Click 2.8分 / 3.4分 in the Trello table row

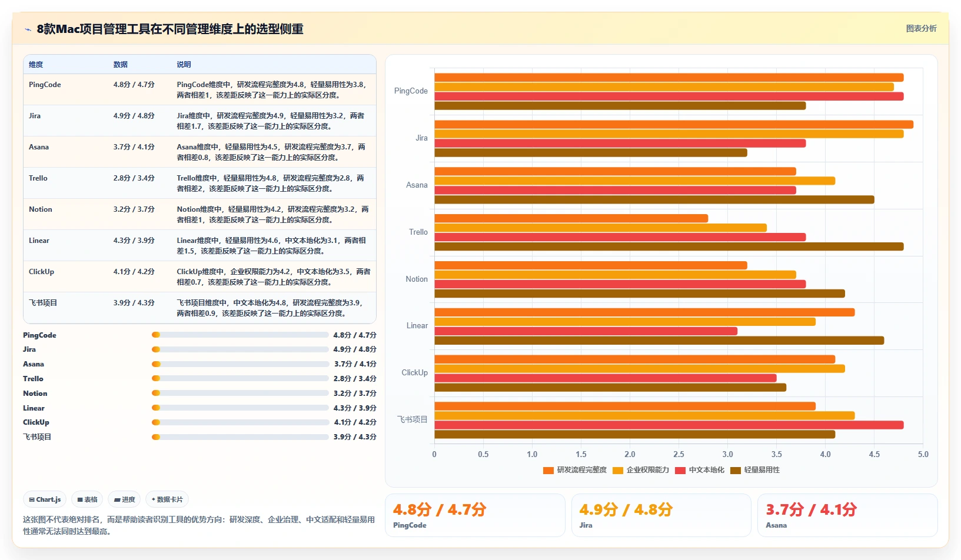point(134,178)
